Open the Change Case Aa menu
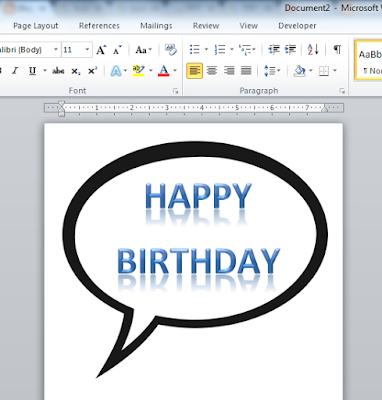The height and width of the screenshot is (400, 382). pyautogui.click(x=143, y=50)
